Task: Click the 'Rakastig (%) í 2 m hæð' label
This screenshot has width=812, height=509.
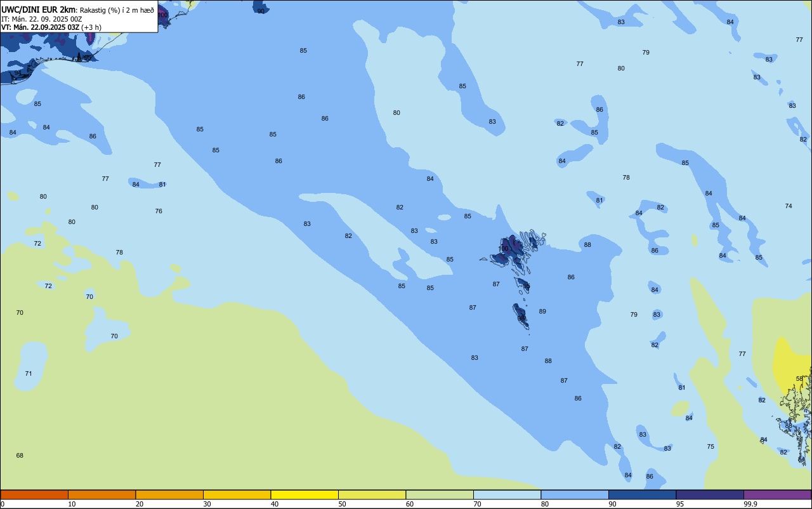Action: [x=117, y=10]
